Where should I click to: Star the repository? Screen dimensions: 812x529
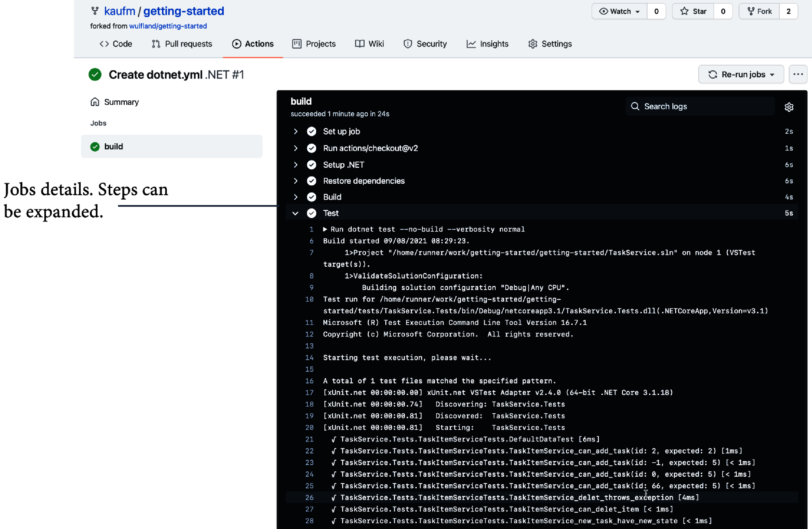693,11
